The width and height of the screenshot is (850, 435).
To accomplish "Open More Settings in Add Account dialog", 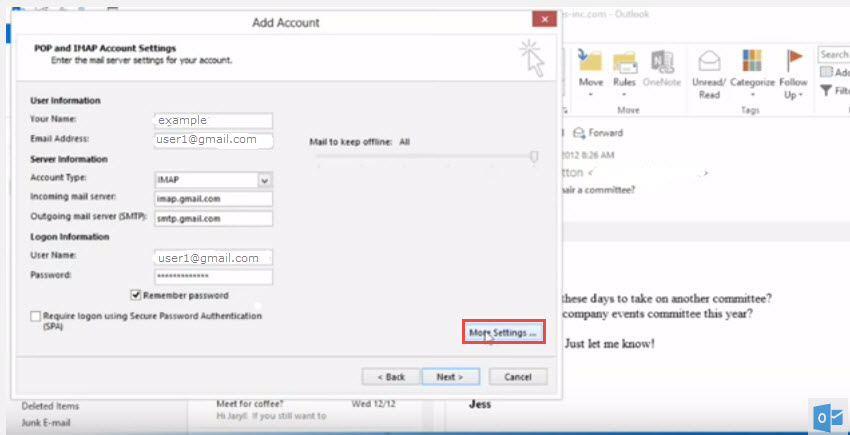I will 504,332.
